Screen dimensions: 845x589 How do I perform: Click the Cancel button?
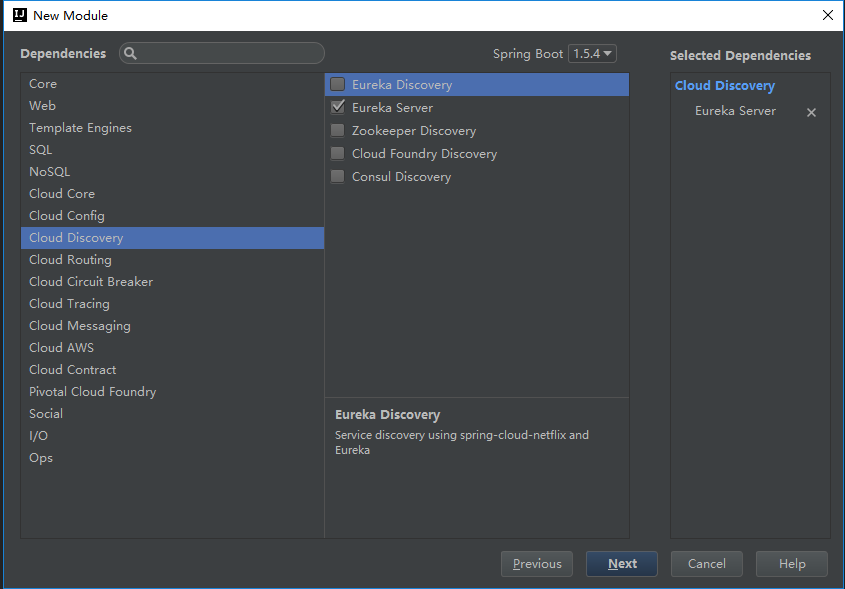pyautogui.click(x=706, y=564)
